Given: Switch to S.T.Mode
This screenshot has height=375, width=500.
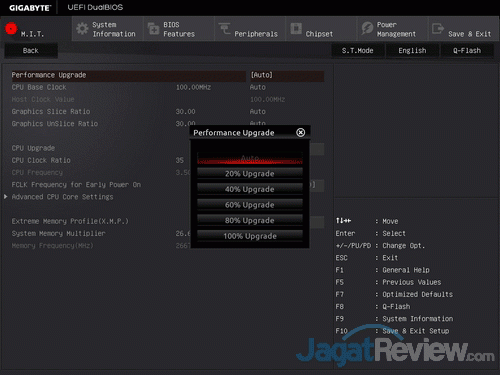Looking at the screenshot, I should tap(358, 51).
